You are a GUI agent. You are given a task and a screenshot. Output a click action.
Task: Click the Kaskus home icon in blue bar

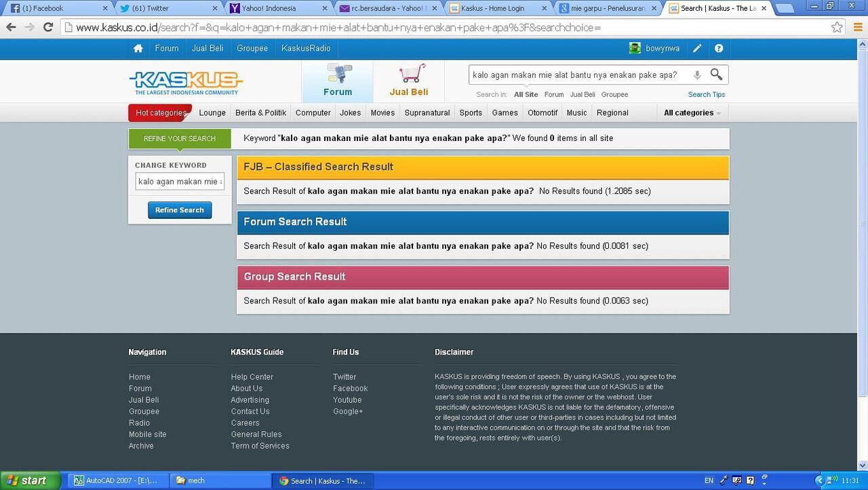(138, 48)
